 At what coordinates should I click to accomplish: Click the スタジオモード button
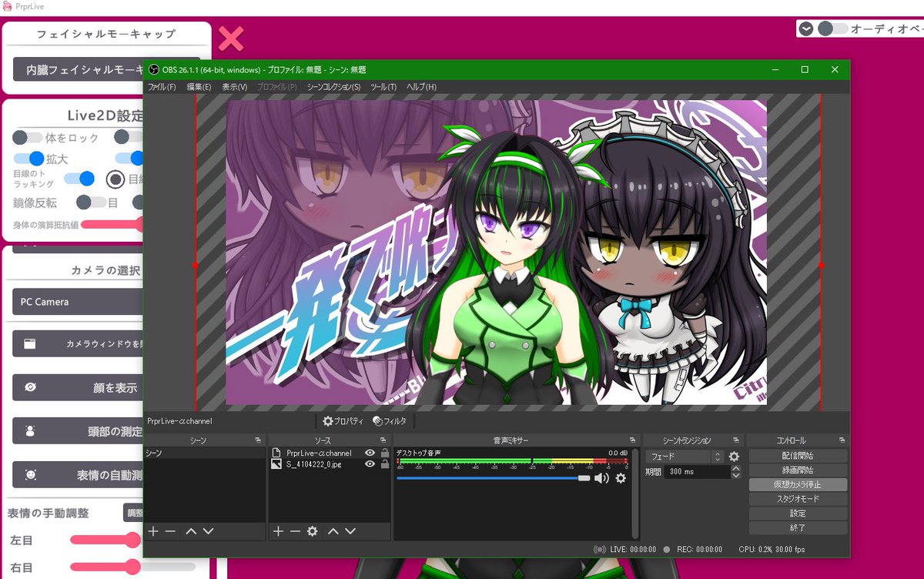tap(798, 499)
